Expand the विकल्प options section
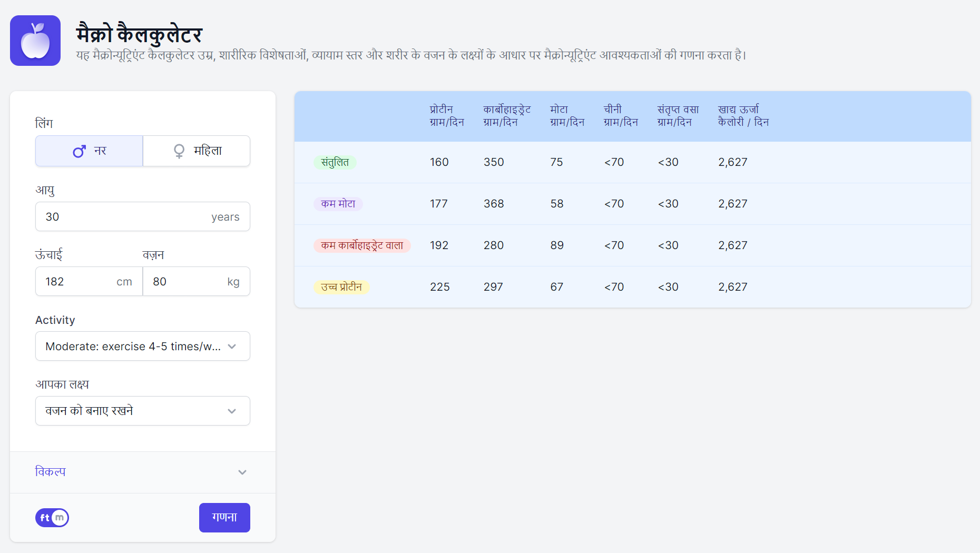This screenshot has width=980, height=553. click(142, 472)
